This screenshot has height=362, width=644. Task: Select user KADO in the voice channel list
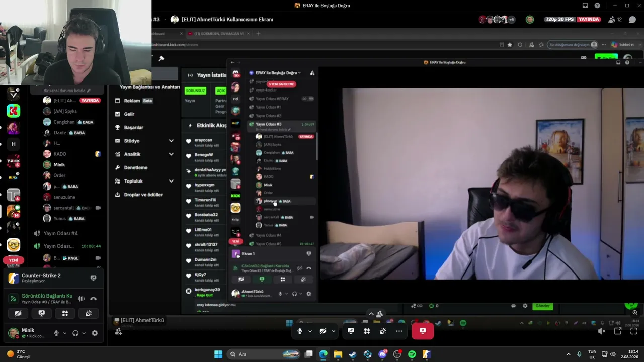tap(60, 154)
